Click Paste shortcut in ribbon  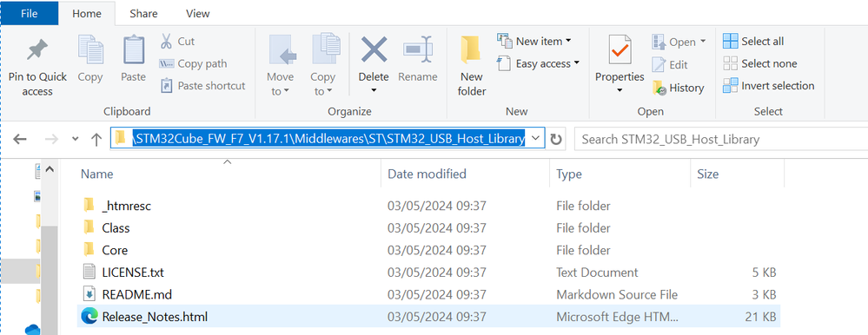(202, 86)
